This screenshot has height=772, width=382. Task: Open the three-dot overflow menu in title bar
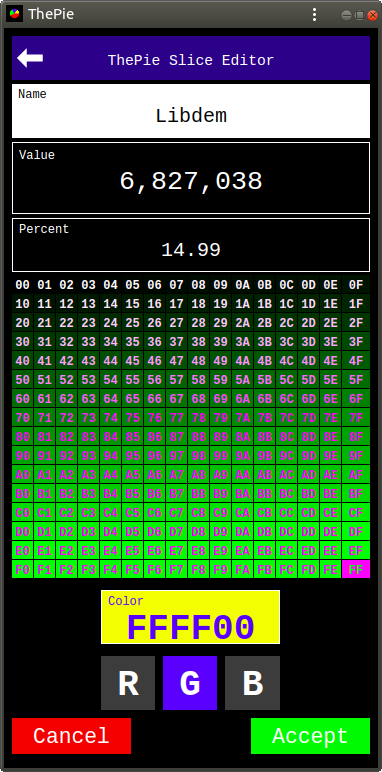click(314, 14)
